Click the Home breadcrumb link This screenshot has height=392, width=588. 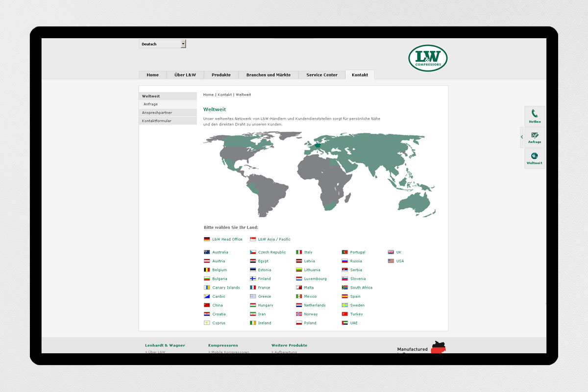(x=208, y=95)
